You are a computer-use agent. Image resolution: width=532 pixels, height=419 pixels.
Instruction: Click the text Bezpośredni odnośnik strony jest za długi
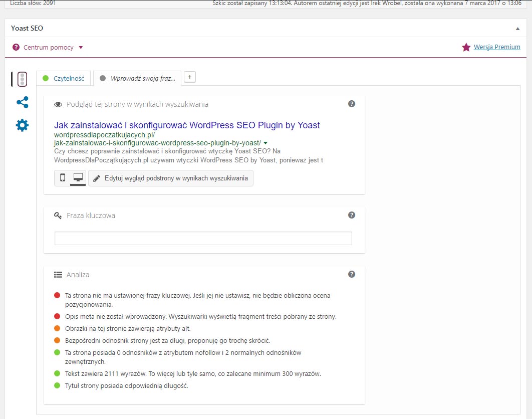168,341
